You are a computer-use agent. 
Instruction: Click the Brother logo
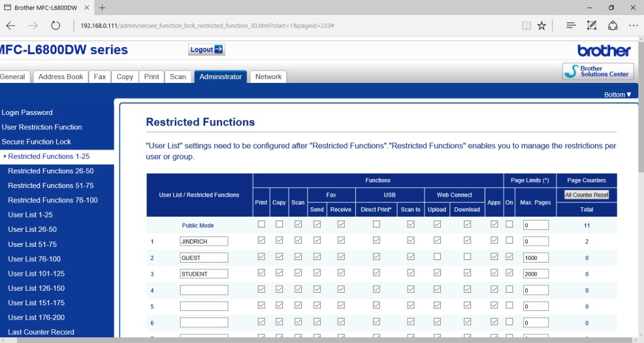click(604, 50)
